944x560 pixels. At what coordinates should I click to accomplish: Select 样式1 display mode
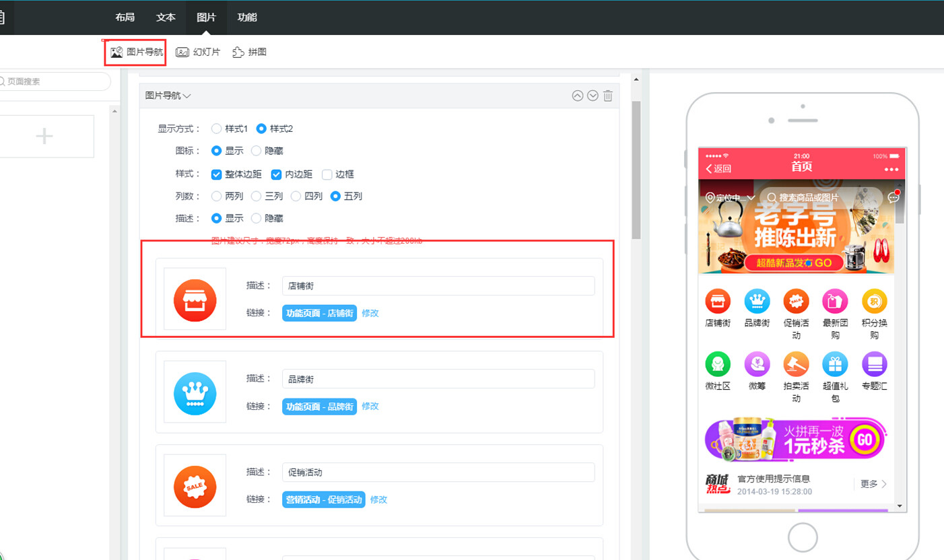[230, 129]
